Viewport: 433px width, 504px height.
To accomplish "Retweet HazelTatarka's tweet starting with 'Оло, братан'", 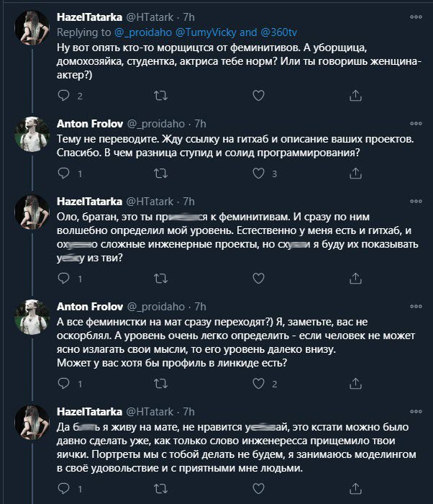I will 160,279.
